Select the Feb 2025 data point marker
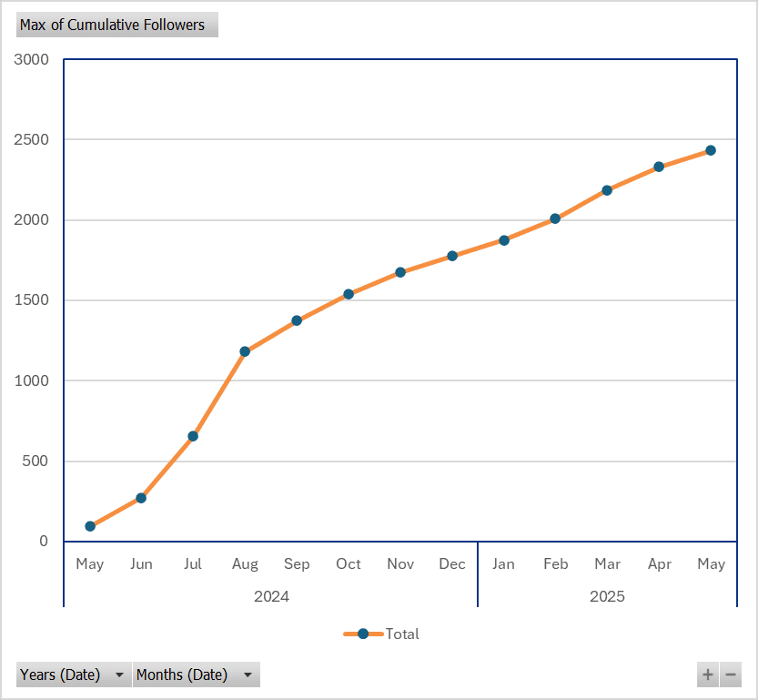The width and height of the screenshot is (758, 700). [x=555, y=218]
